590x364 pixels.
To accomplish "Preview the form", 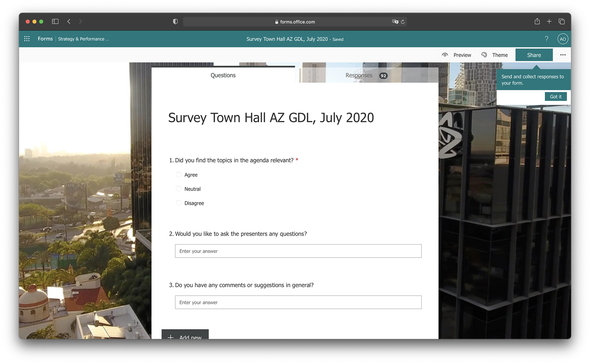I will [x=457, y=55].
